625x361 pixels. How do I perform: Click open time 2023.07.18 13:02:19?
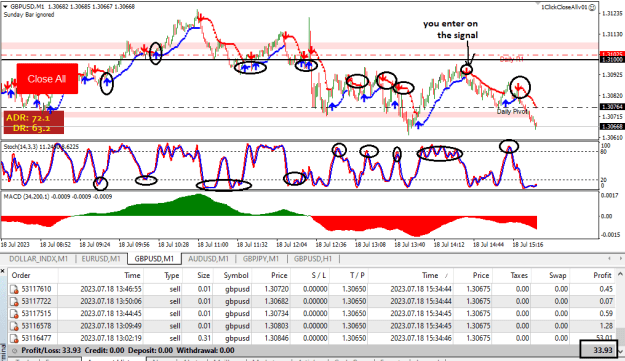coord(111,339)
